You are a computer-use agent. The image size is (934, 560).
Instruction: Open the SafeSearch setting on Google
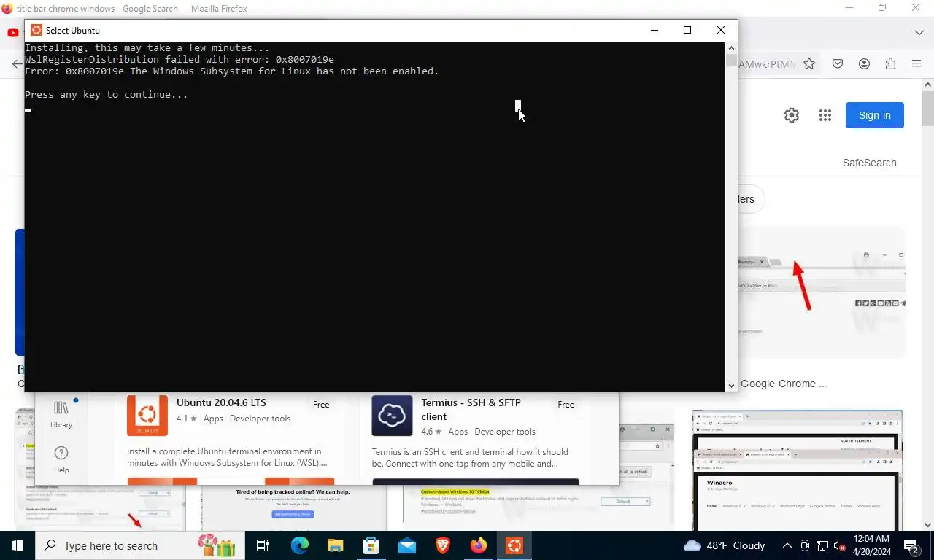point(869,163)
